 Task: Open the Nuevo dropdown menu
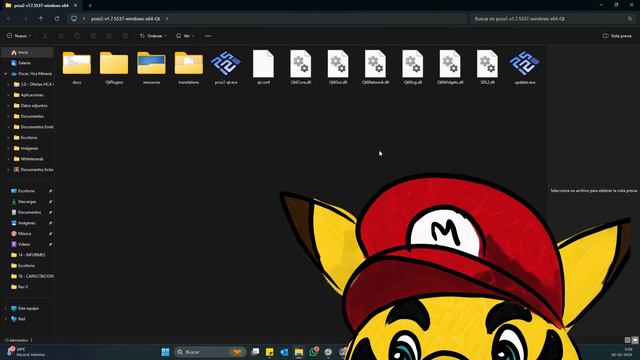point(19,36)
